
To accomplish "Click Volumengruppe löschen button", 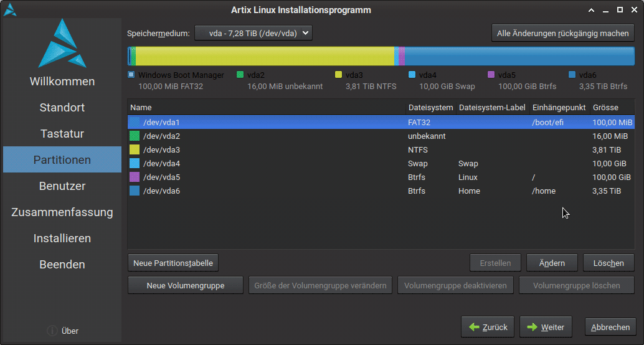I will [577, 285].
